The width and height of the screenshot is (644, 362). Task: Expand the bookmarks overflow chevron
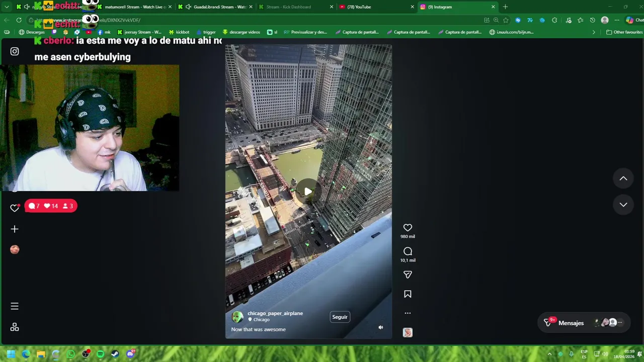coord(594,32)
